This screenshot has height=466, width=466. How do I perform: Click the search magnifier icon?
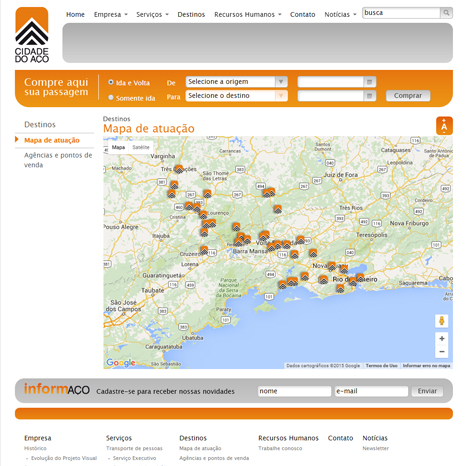pos(446,13)
